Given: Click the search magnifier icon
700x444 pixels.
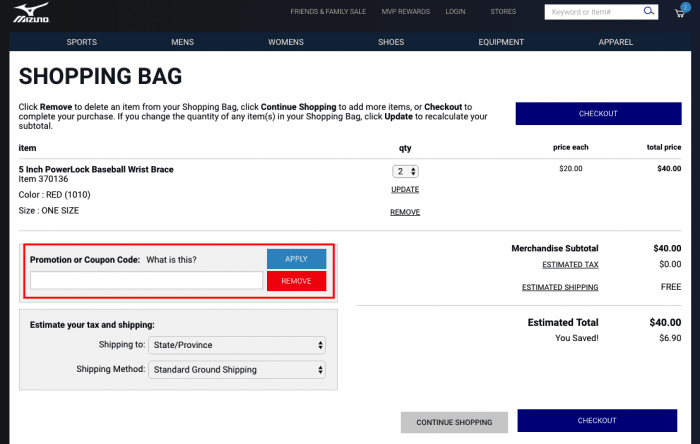Looking at the screenshot, I should click(x=649, y=12).
